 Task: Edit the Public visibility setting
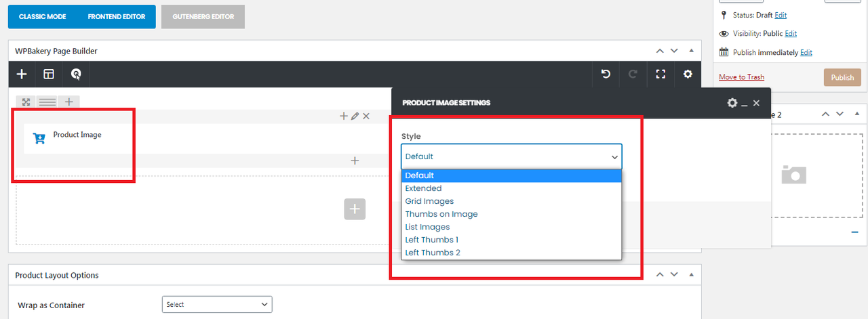click(791, 34)
